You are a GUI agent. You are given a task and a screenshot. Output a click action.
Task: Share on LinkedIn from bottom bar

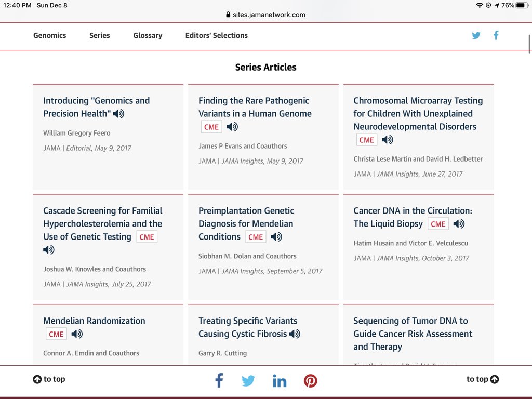pyautogui.click(x=280, y=381)
